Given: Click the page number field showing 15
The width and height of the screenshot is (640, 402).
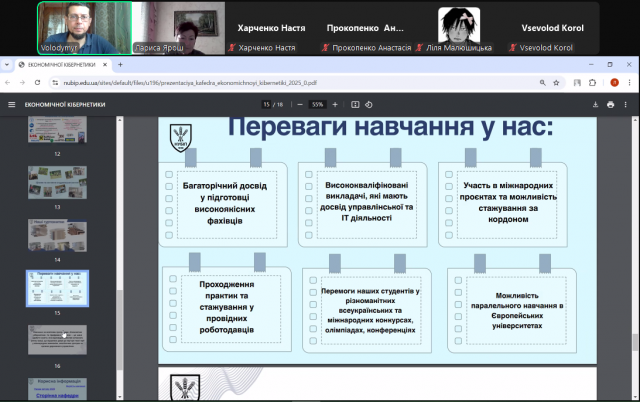Looking at the screenshot, I should pyautogui.click(x=266, y=104).
